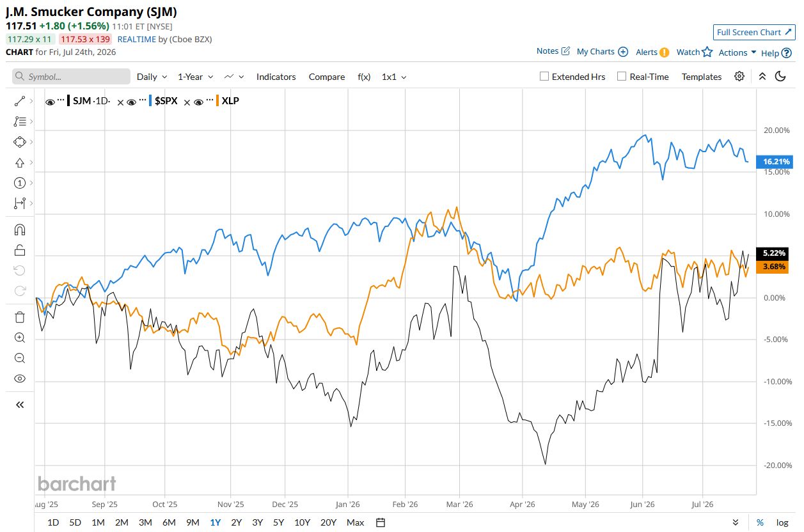804x532 pixels.
Task: Expand the measure tool submenu arrow
Action: coord(31,203)
